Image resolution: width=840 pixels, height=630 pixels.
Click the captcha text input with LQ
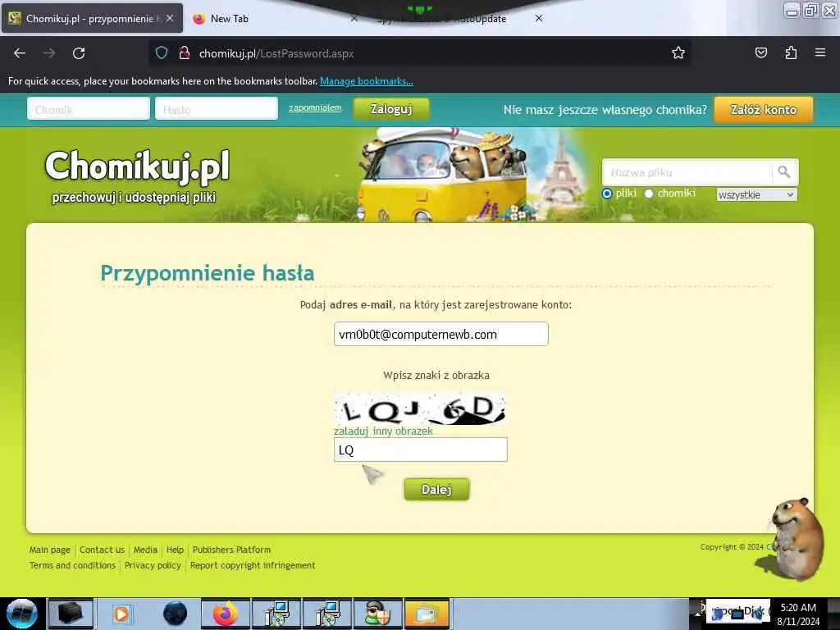tap(421, 450)
